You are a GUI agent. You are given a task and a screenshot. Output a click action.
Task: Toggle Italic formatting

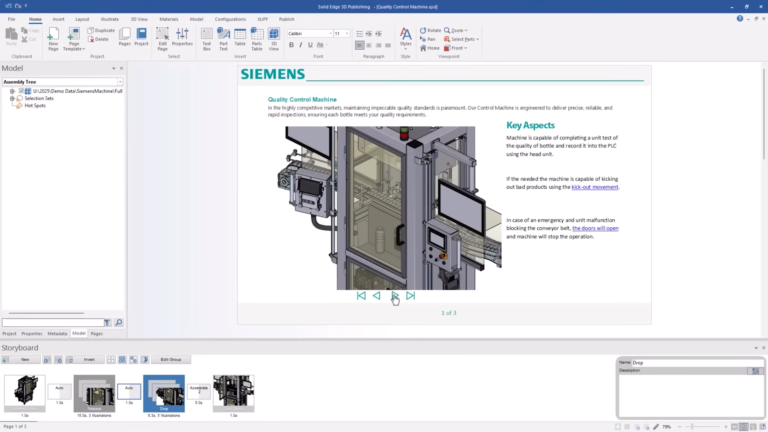coord(301,45)
